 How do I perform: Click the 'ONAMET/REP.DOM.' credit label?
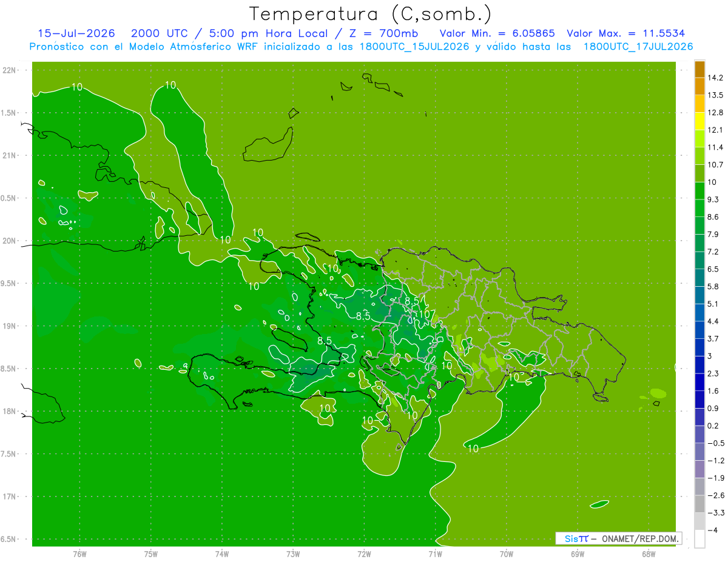pos(640,538)
